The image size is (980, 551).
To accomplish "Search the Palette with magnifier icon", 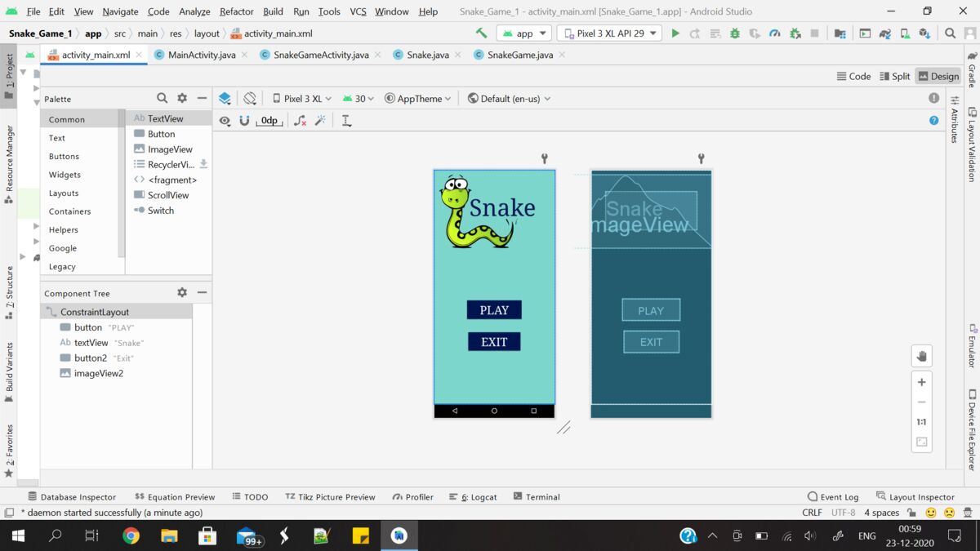I will coord(162,98).
